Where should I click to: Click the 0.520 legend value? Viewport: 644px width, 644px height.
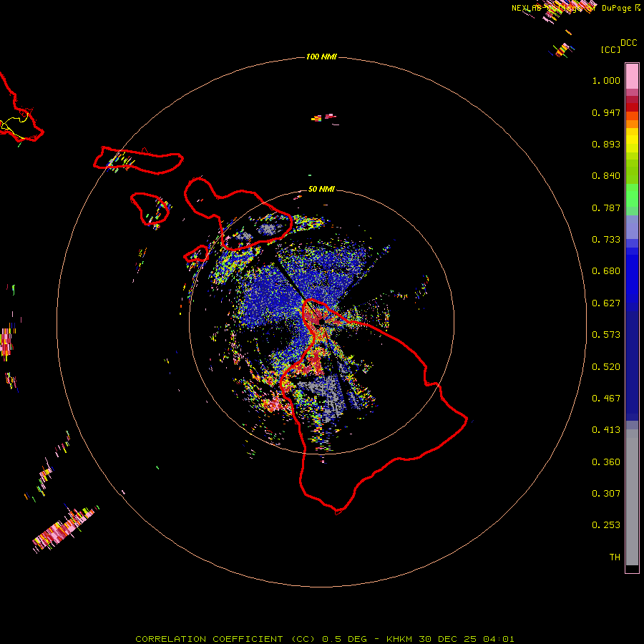(x=606, y=367)
